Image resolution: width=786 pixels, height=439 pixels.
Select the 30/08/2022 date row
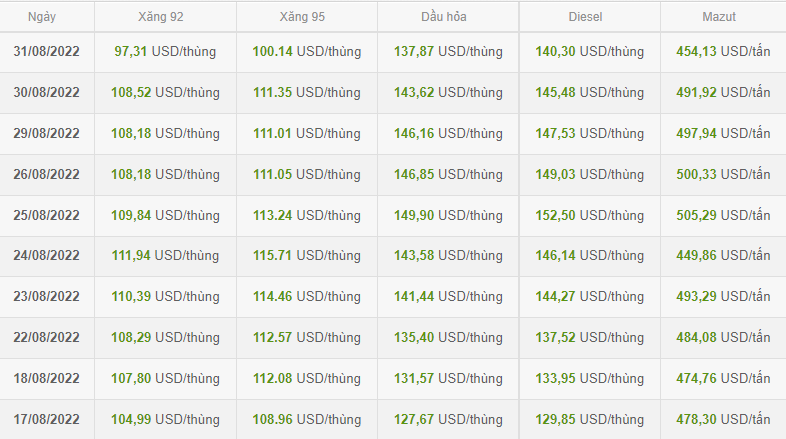[x=48, y=92]
